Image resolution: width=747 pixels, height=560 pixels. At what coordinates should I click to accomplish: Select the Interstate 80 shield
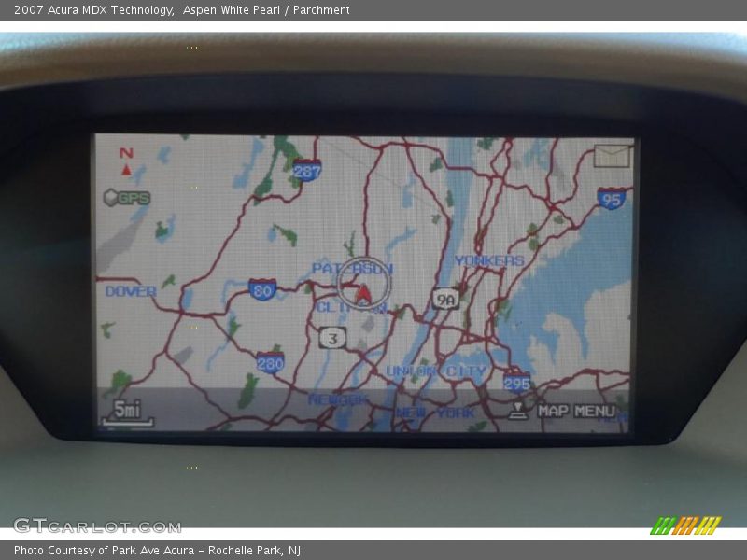click(262, 289)
